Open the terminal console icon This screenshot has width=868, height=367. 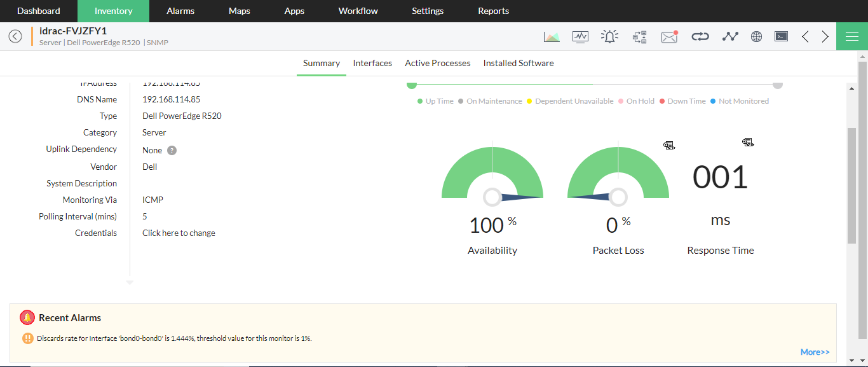(x=781, y=37)
